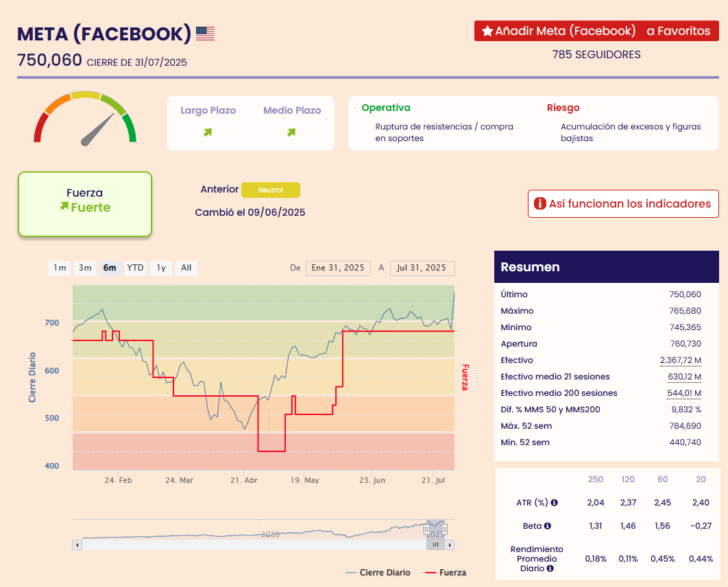Viewport: 728px width, 587px height.
Task: Open the Beta info icon
Action: 548,526
